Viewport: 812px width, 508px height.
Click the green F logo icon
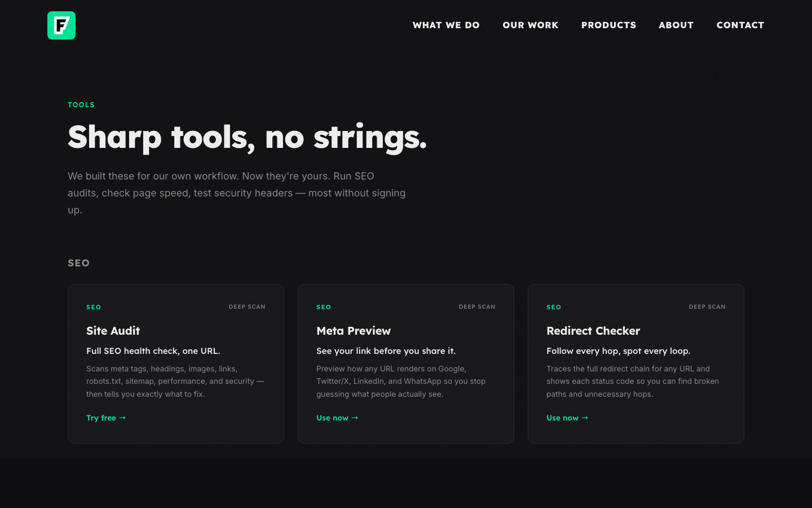pyautogui.click(x=61, y=25)
